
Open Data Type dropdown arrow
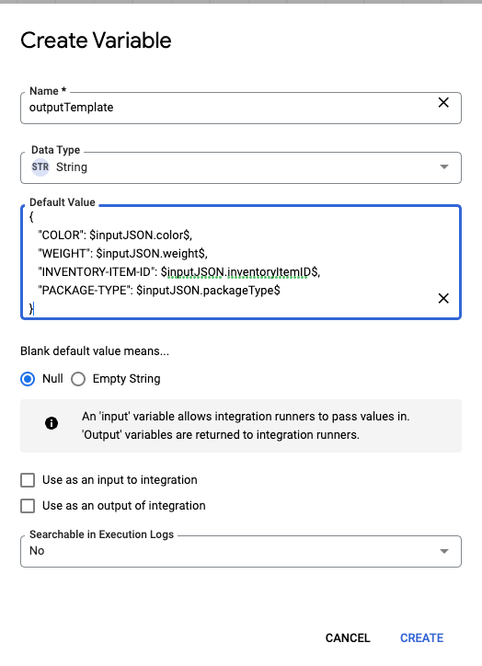point(444,167)
